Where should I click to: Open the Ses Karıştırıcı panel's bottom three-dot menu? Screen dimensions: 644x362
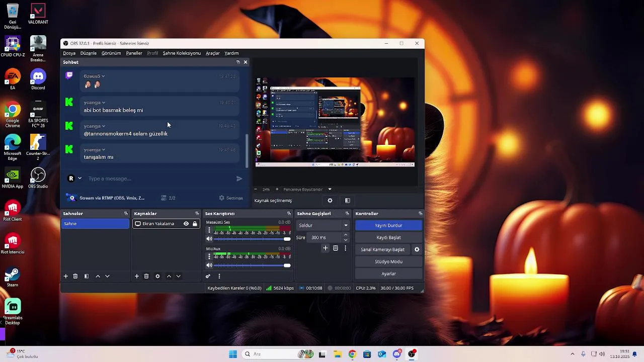[219, 276]
